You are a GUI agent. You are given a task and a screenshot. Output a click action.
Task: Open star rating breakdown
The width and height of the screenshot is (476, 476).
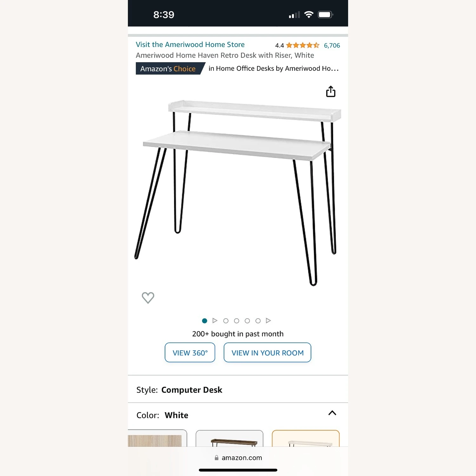coord(303,45)
